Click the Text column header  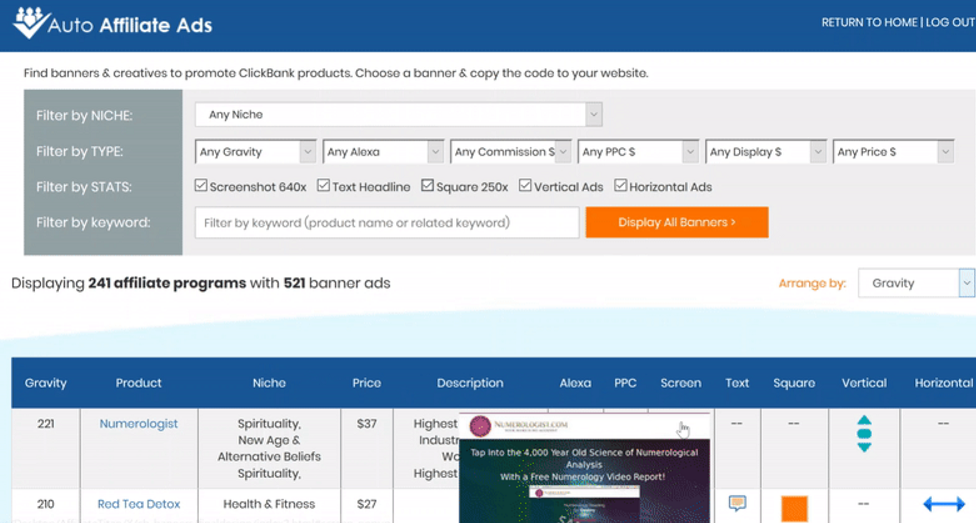[737, 383]
